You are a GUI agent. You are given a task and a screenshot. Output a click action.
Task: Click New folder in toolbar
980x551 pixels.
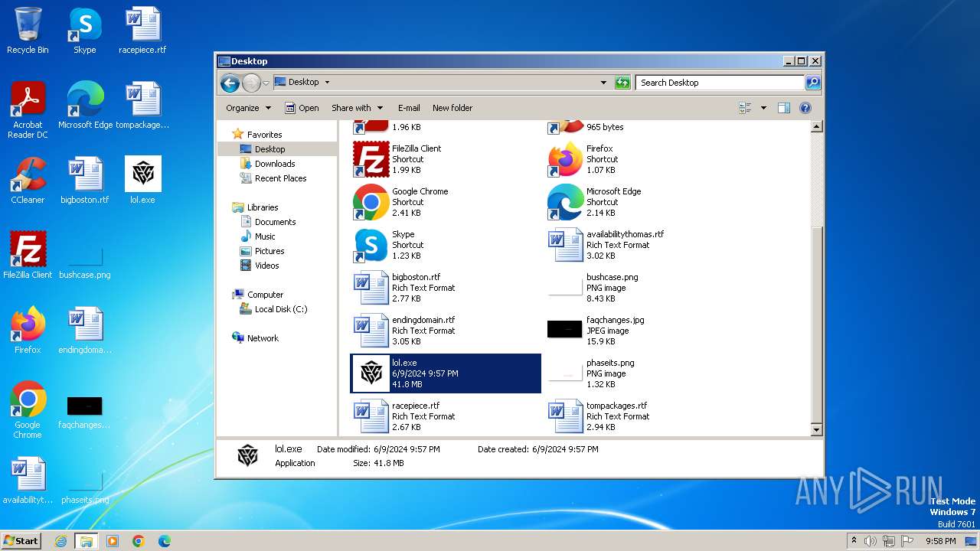click(452, 108)
